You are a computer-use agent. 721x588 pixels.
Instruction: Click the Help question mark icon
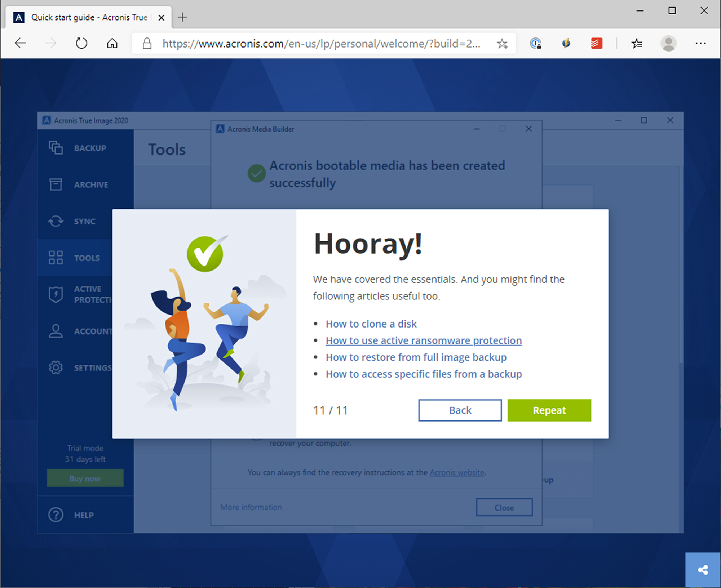56,514
